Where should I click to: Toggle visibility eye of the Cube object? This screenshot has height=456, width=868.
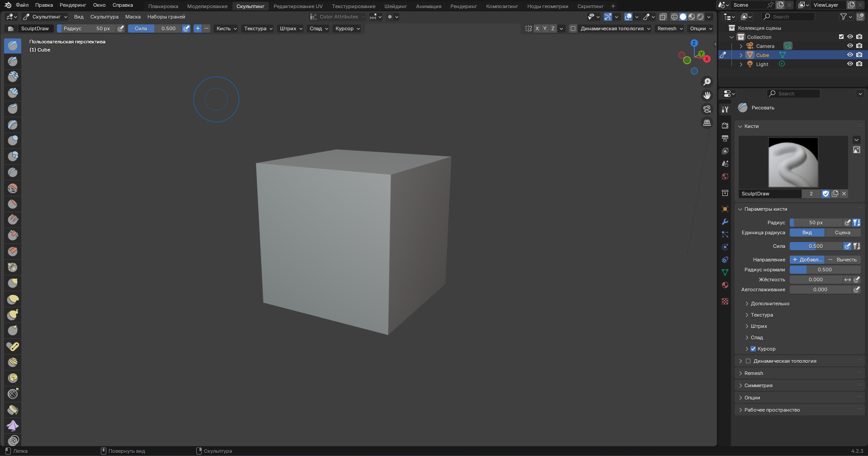pos(850,55)
